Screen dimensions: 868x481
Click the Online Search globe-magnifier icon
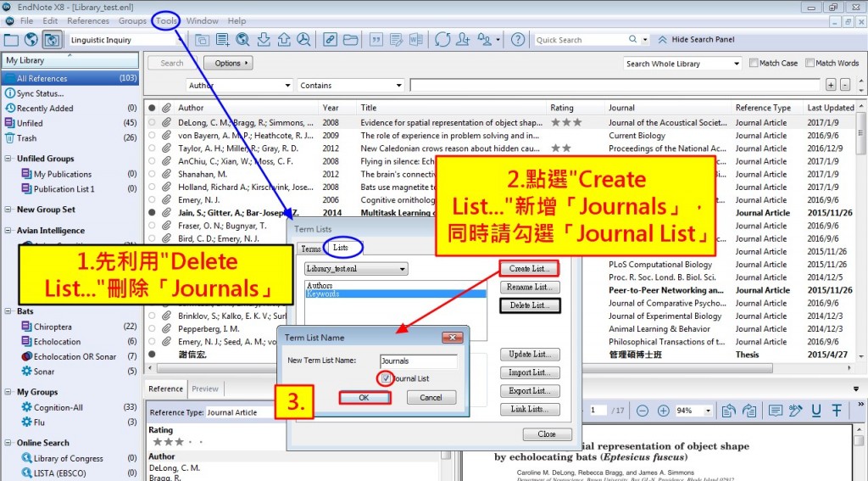(x=242, y=40)
